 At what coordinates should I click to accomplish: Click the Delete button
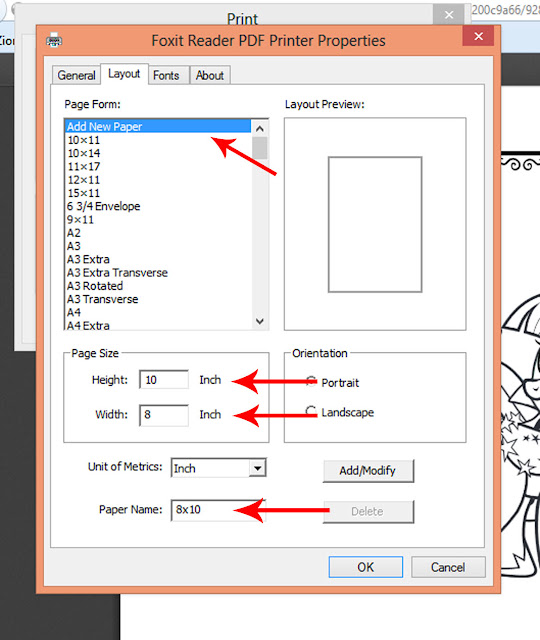coord(368,511)
